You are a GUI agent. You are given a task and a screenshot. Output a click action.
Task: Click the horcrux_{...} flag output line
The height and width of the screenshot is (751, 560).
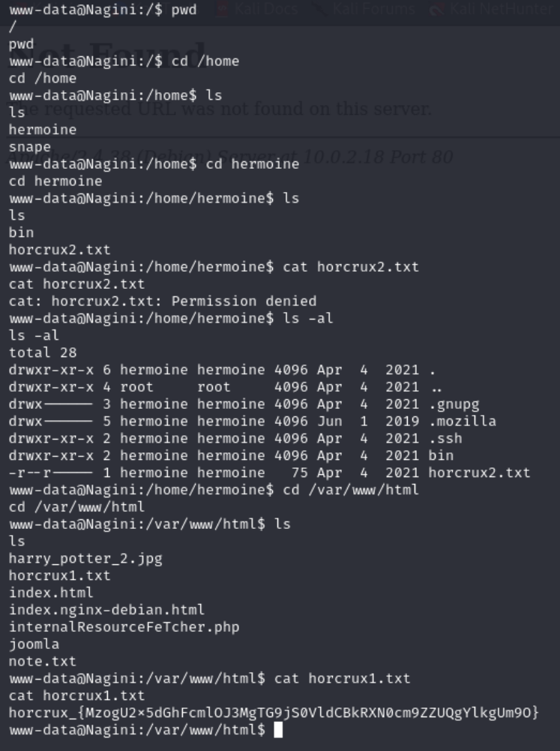[x=274, y=713]
